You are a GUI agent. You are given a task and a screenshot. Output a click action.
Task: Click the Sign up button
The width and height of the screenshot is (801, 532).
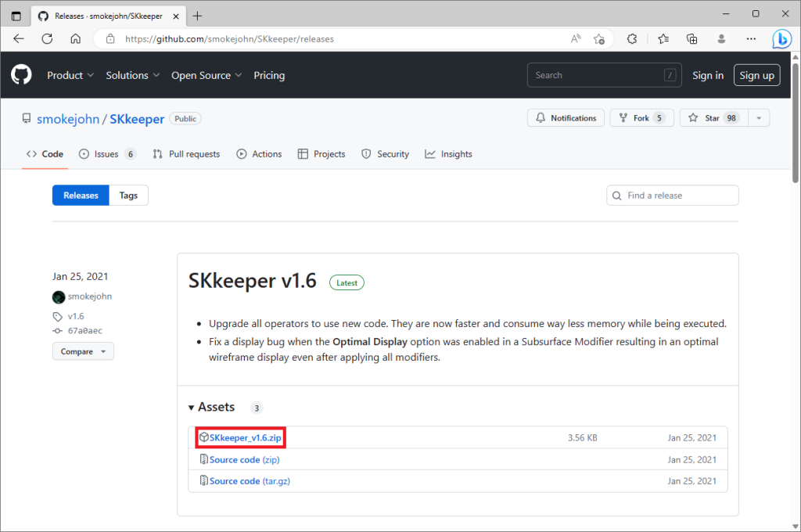point(756,75)
